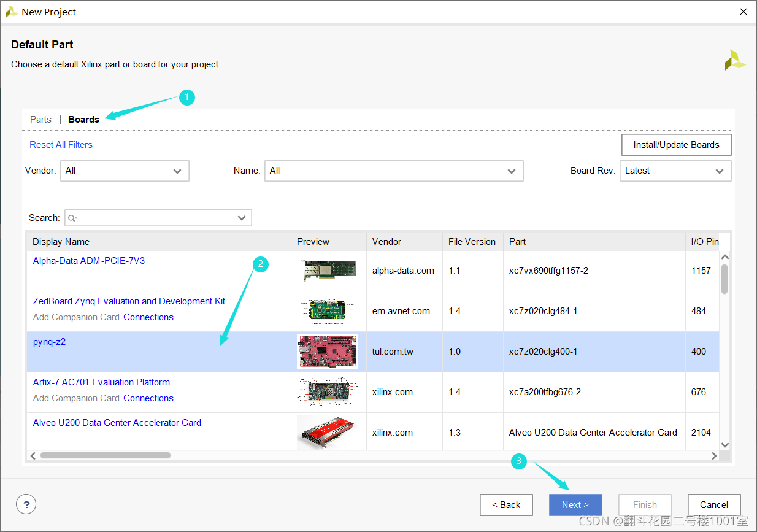Screen dimensions: 757x532
Task: Click pynq-z2 preview thumbnail
Action: [x=328, y=352]
